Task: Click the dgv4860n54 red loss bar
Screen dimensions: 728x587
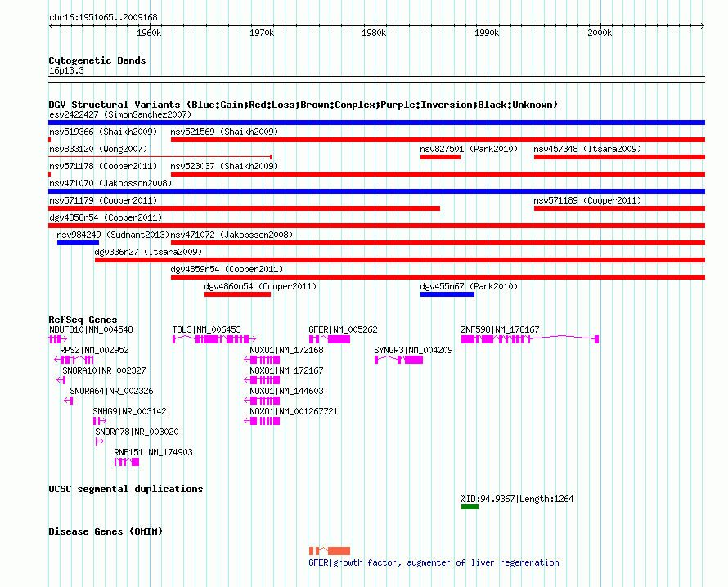Action: click(x=237, y=294)
